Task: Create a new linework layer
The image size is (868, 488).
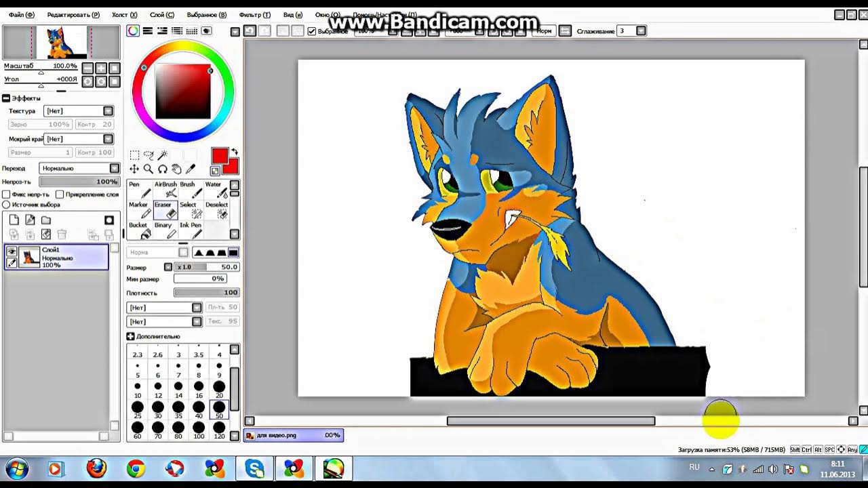Action: pyautogui.click(x=30, y=220)
